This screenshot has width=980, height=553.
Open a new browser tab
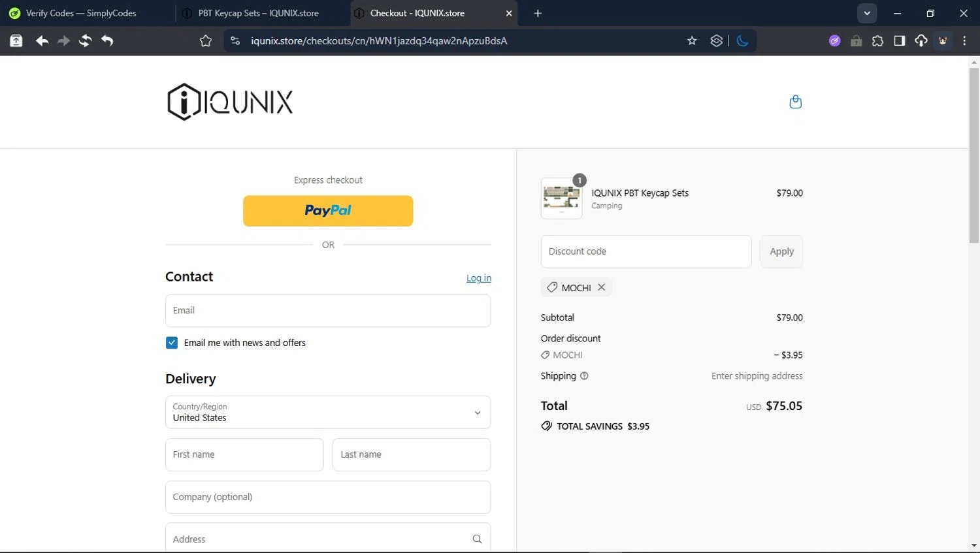click(x=538, y=13)
